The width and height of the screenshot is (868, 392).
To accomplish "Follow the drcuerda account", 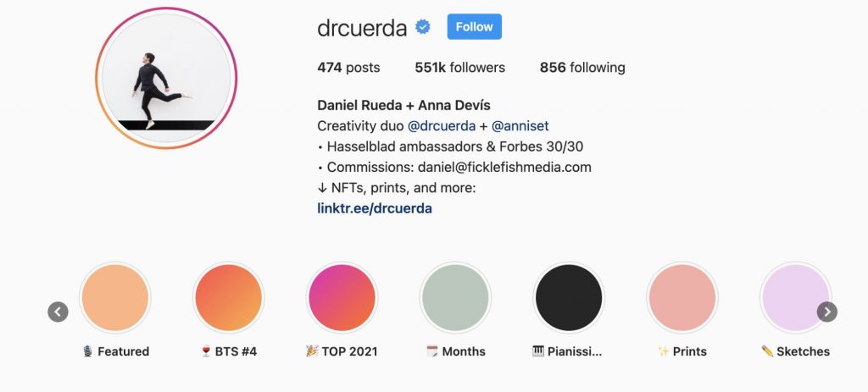I will [474, 26].
